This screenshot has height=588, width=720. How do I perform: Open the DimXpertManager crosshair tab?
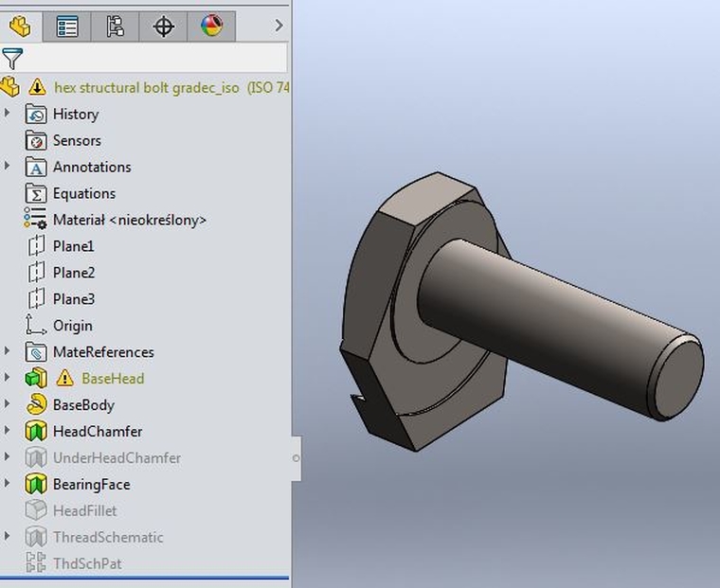coord(164,27)
